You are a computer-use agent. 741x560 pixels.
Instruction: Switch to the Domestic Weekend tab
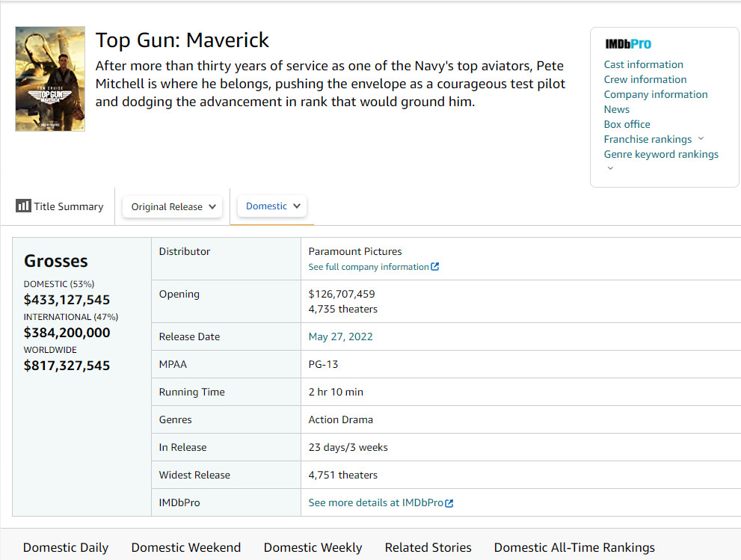point(186,547)
